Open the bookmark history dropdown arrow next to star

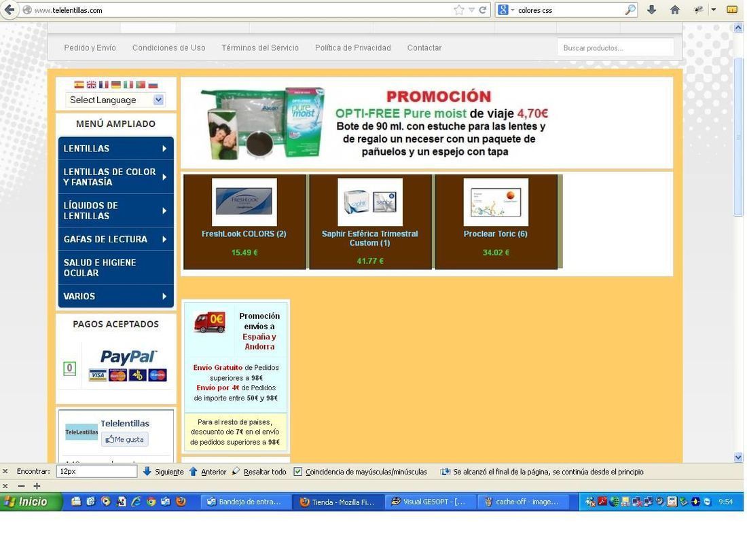pos(471,10)
